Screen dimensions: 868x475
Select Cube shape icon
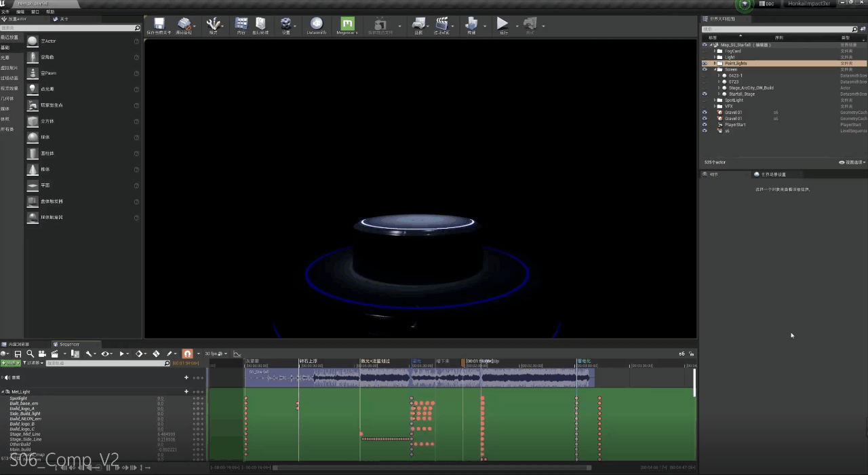pyautogui.click(x=33, y=121)
